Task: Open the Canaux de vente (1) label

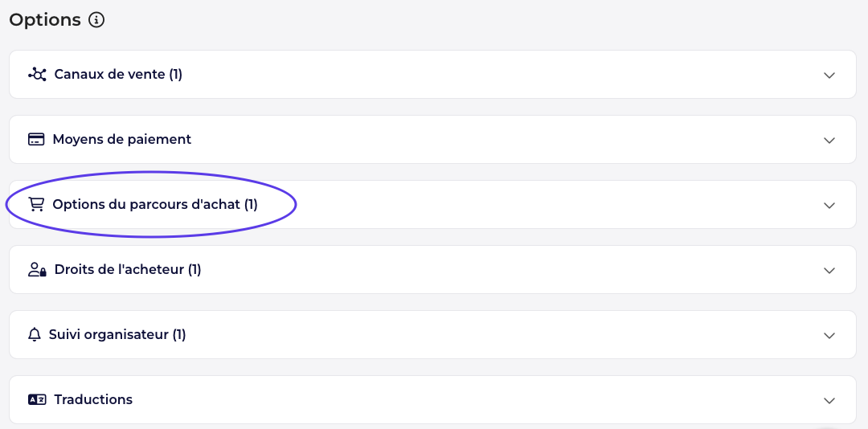Action: [x=118, y=75]
